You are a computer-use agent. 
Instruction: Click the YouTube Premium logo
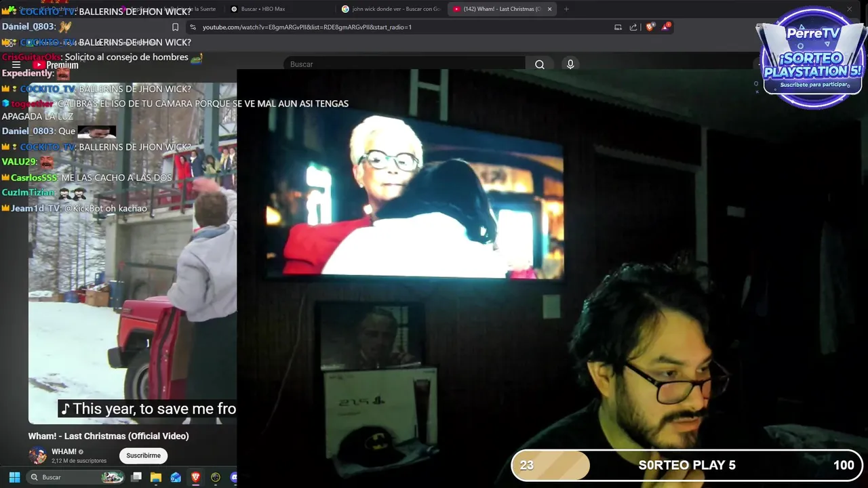click(x=56, y=65)
